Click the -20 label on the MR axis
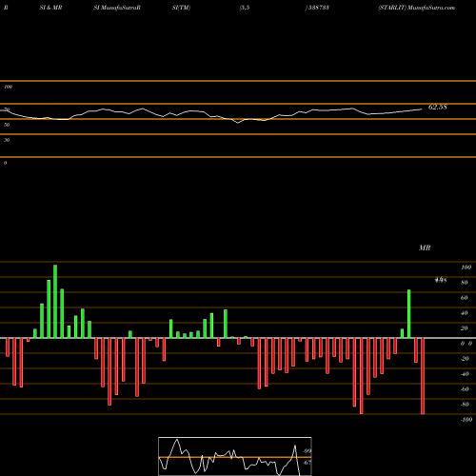This screenshot has width=476, height=476. [465, 359]
